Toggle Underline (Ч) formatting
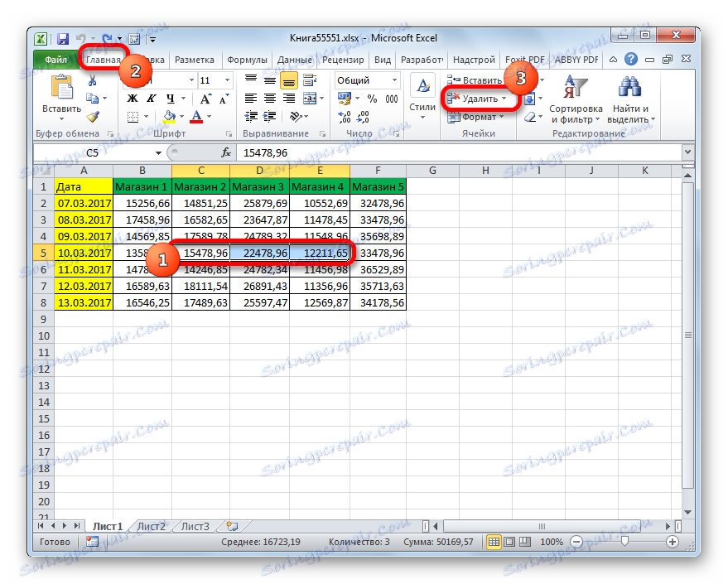The height and width of the screenshot is (584, 728). coord(171,99)
